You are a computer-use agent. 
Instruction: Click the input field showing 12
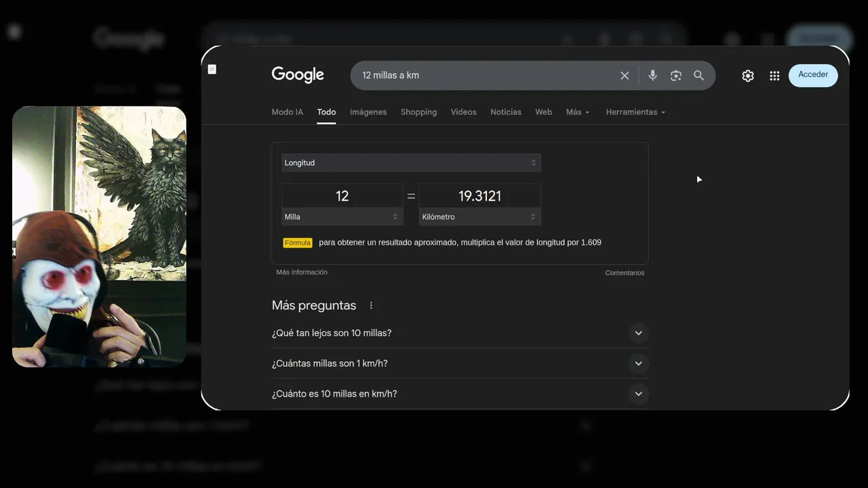pyautogui.click(x=342, y=196)
